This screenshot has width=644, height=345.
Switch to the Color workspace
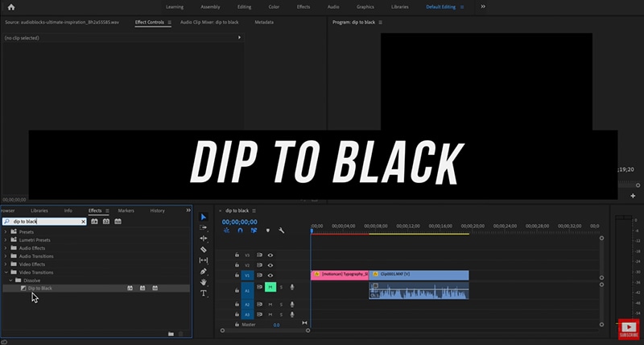tap(274, 7)
